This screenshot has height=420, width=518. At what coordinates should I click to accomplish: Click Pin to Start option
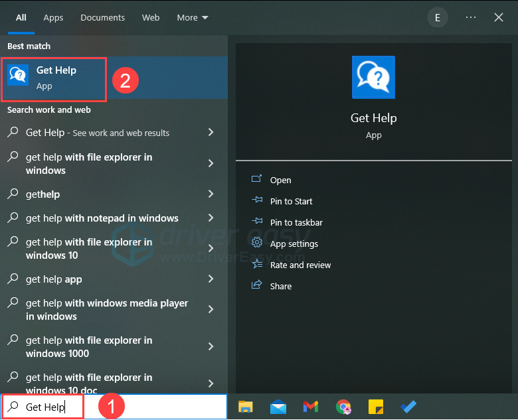(x=291, y=201)
